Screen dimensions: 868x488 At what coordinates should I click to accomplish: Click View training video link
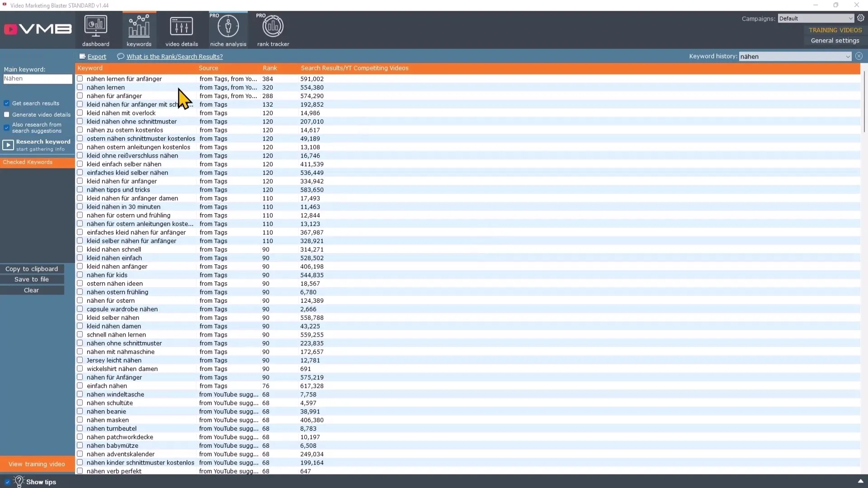pos(36,464)
